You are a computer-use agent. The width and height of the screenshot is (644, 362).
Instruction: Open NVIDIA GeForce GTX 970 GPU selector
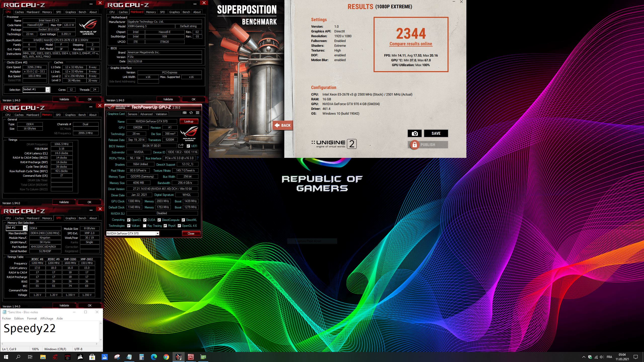point(133,234)
